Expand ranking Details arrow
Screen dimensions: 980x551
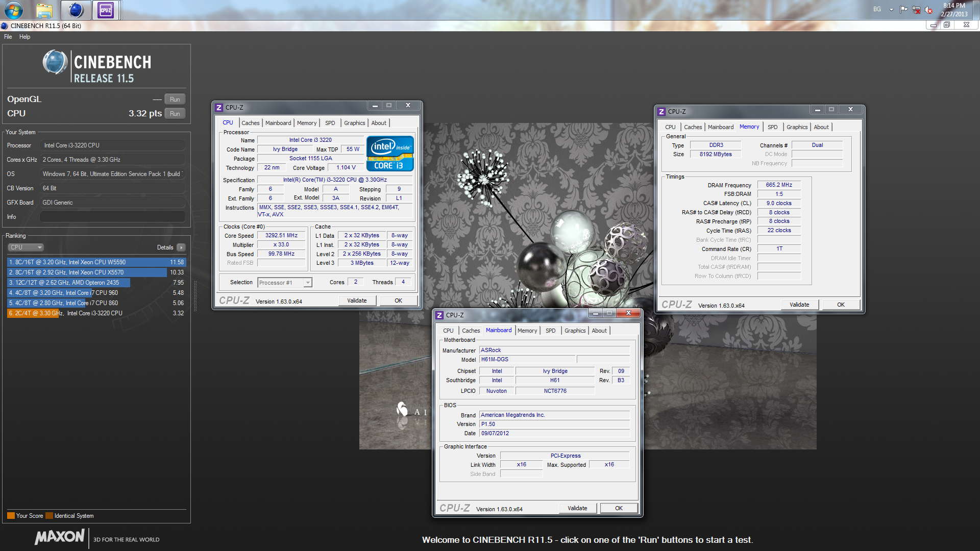click(x=181, y=247)
